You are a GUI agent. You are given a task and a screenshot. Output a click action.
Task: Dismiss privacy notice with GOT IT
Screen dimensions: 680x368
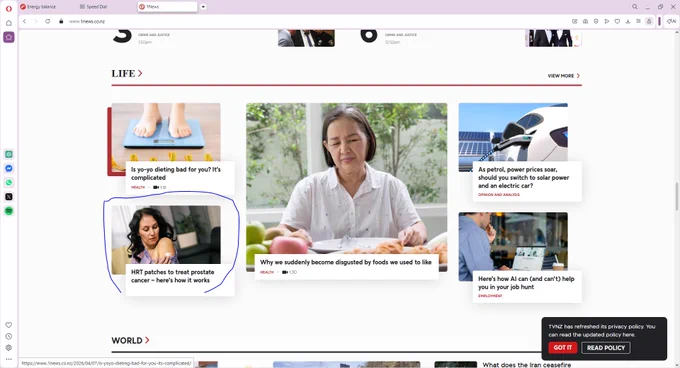[562, 348]
